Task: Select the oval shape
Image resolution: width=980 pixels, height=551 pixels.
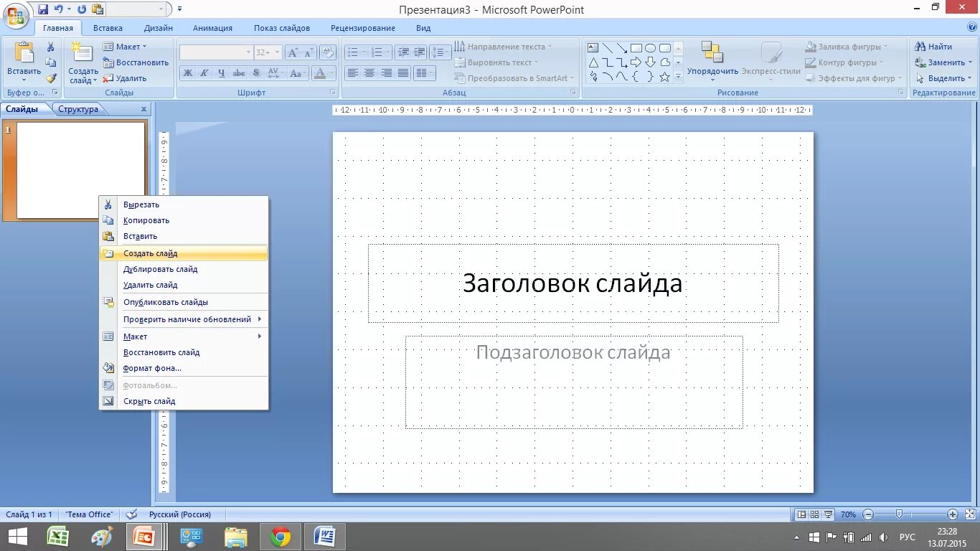Action: (651, 48)
